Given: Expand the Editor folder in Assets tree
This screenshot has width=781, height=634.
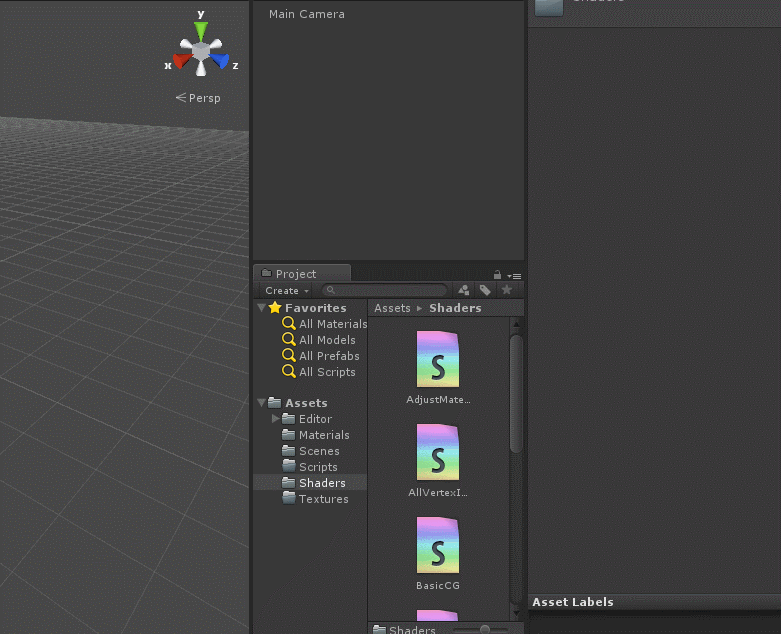Looking at the screenshot, I should click(276, 419).
